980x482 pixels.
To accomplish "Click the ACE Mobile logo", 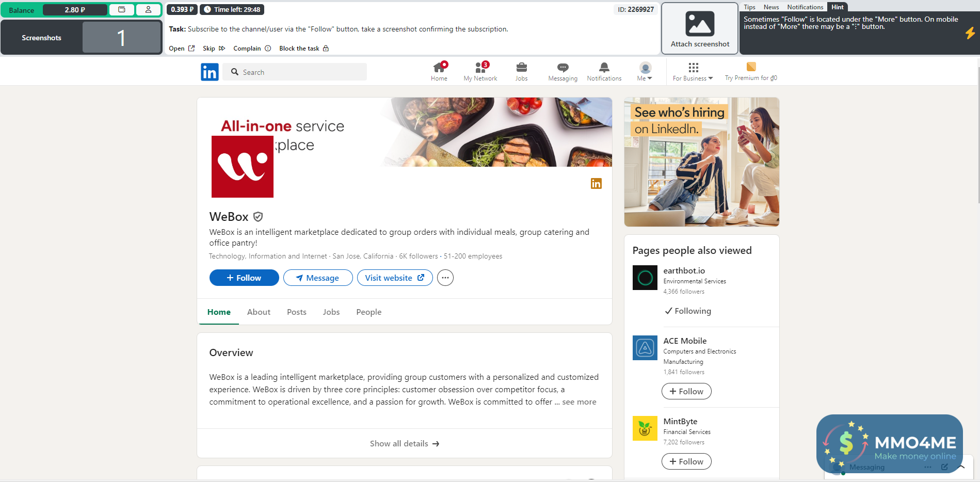I will click(645, 348).
